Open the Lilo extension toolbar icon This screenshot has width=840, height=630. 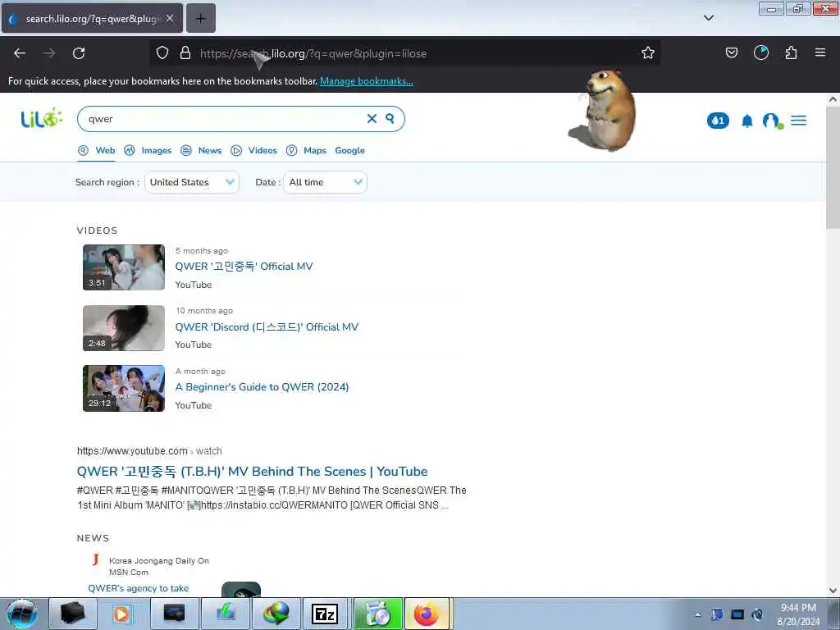tap(760, 52)
